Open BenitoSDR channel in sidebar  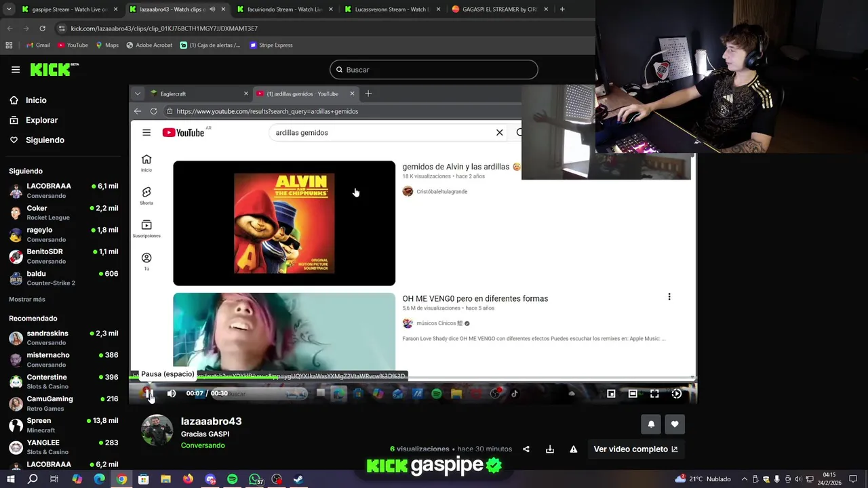click(64, 256)
